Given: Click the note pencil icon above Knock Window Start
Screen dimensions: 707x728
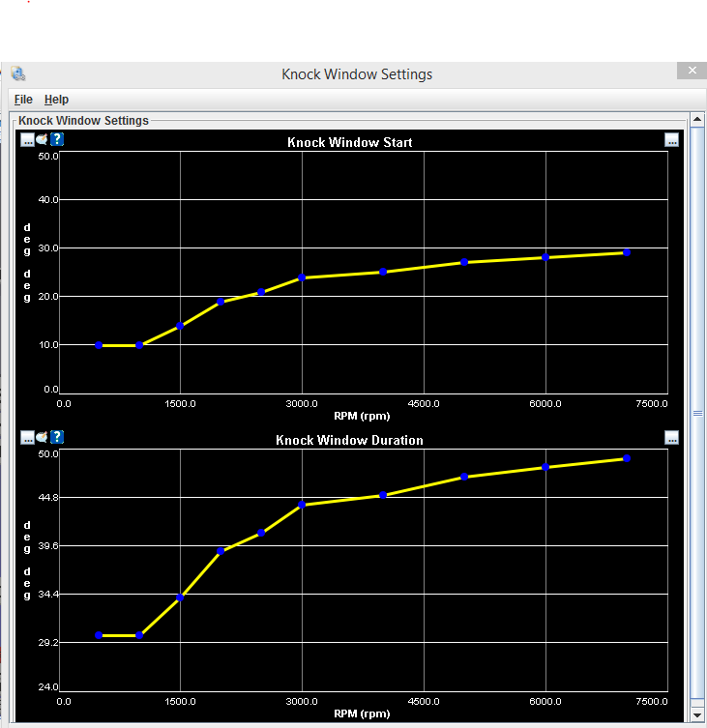Looking at the screenshot, I should click(42, 139).
